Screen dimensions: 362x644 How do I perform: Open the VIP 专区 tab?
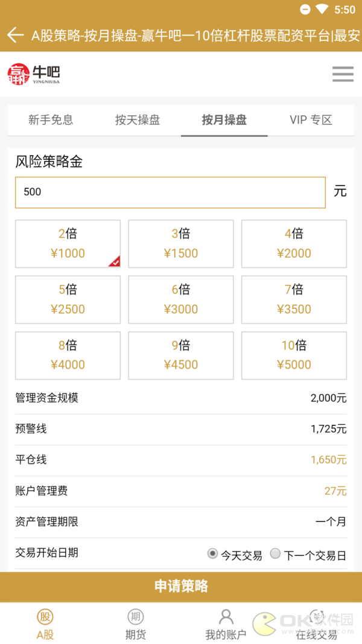tap(311, 120)
